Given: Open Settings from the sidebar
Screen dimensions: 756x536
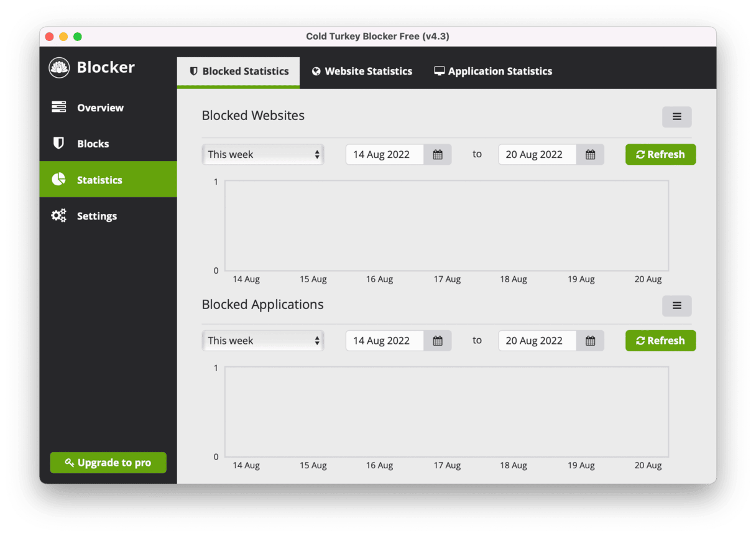Looking at the screenshot, I should (108, 216).
